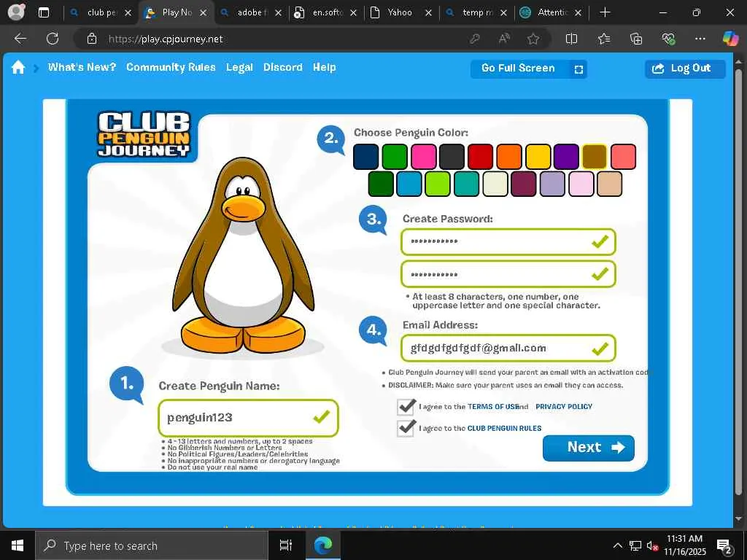
Task: Switch to the Yahoo tab
Action: click(x=399, y=13)
